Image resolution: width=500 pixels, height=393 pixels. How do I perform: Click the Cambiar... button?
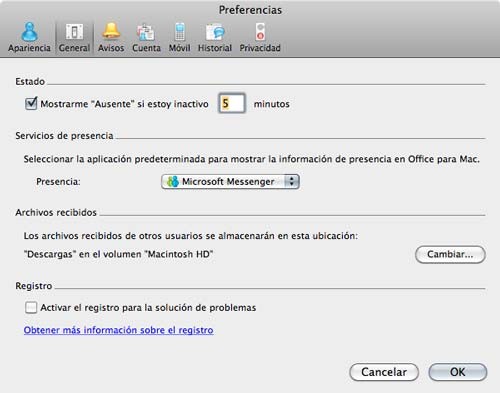(x=450, y=255)
